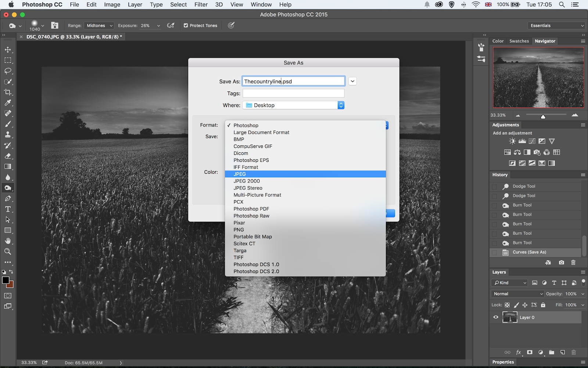Open the Range dropdown set to Midtones
588x368 pixels.
coord(99,25)
